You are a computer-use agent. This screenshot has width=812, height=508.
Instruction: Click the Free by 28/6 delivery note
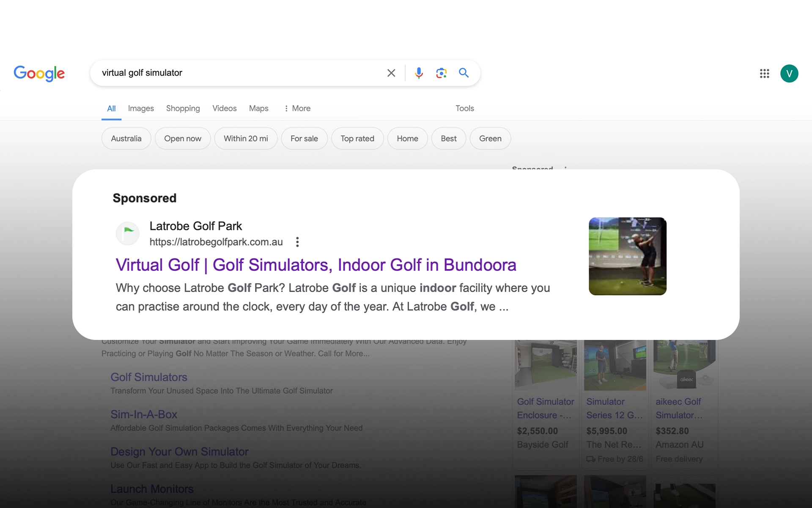[615, 459]
